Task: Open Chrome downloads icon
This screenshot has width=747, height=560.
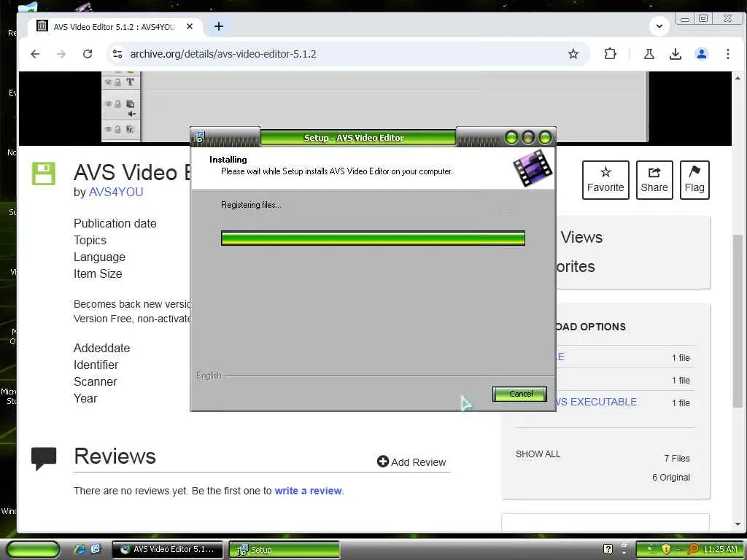Action: pos(675,54)
